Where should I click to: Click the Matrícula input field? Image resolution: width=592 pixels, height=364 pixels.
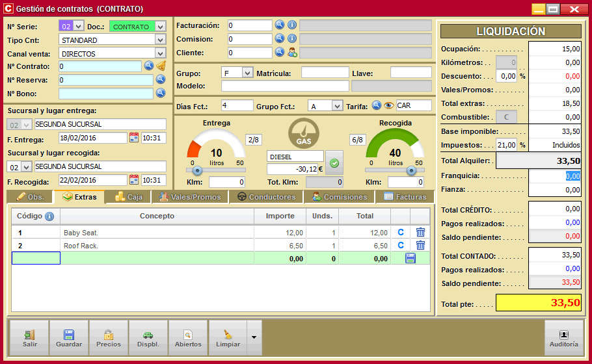[x=325, y=73]
